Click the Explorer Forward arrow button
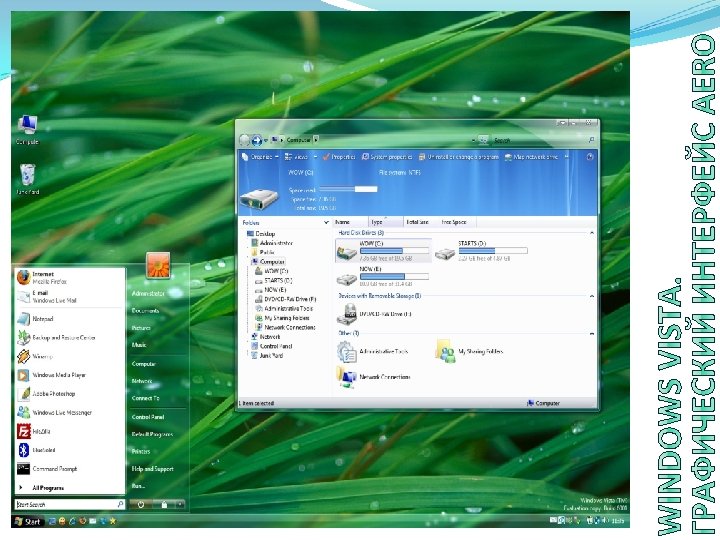The image size is (720, 540). 257,140
